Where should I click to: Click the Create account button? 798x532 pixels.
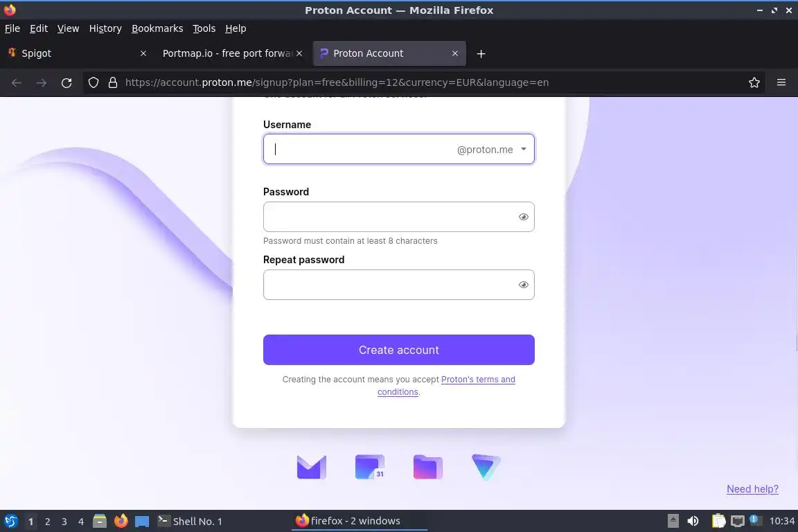398,350
